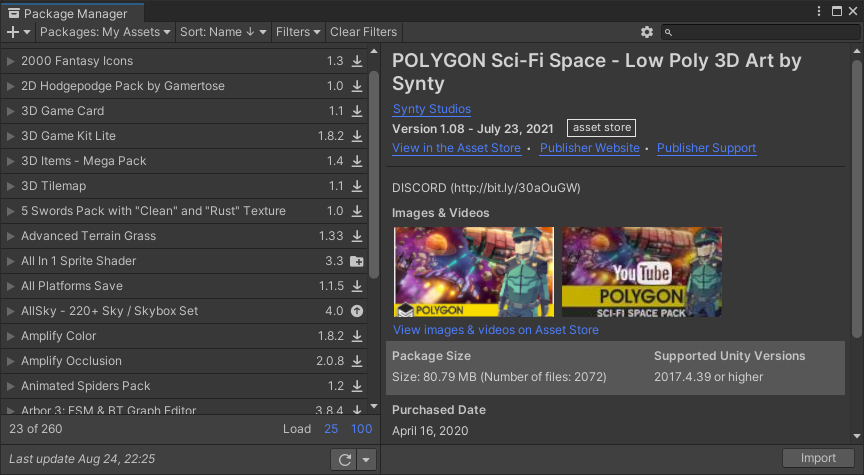Click the update icon for AllSky skybox set
The width and height of the screenshot is (864, 475).
coord(357,311)
